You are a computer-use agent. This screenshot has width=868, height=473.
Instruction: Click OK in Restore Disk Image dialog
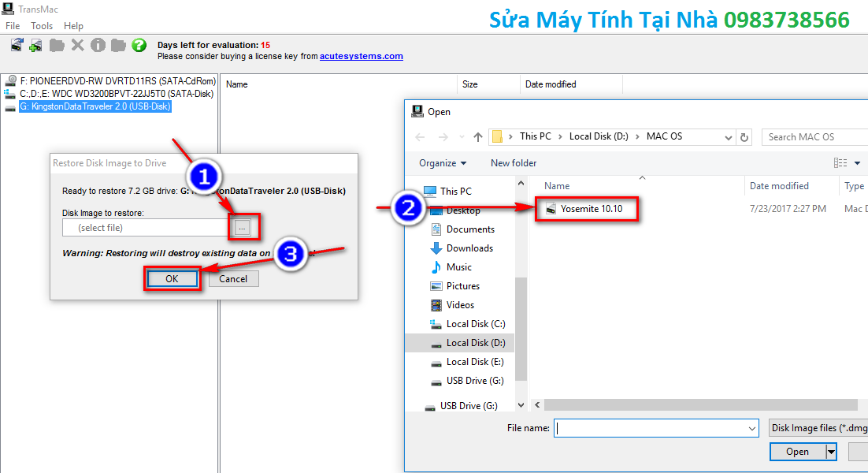[x=172, y=278]
